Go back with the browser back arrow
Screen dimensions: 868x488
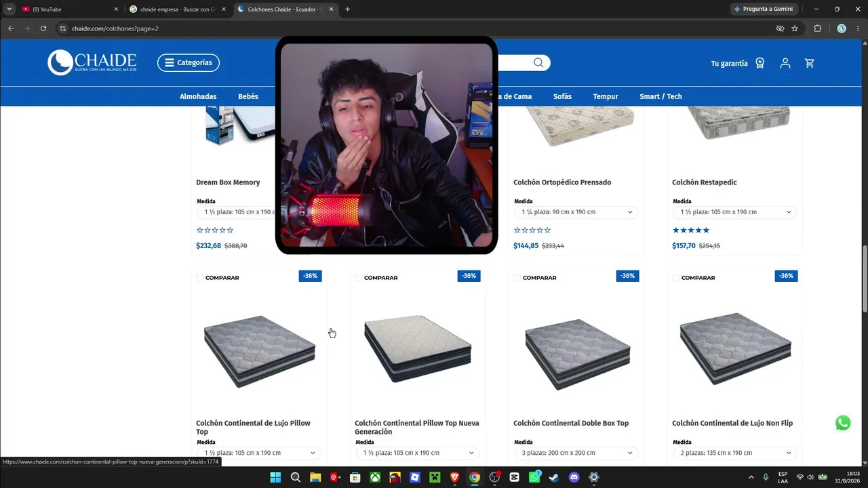pyautogui.click(x=11, y=28)
